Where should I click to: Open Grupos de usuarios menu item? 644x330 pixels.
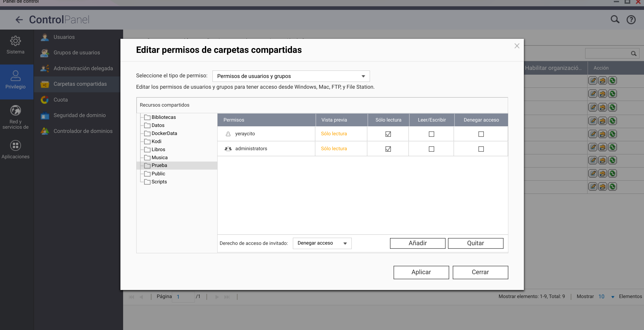click(77, 53)
